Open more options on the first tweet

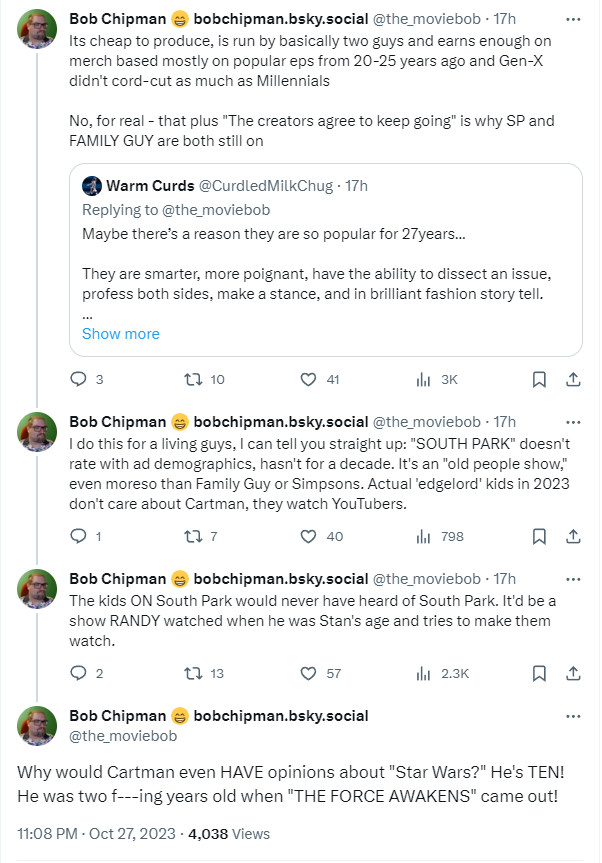tap(573, 19)
